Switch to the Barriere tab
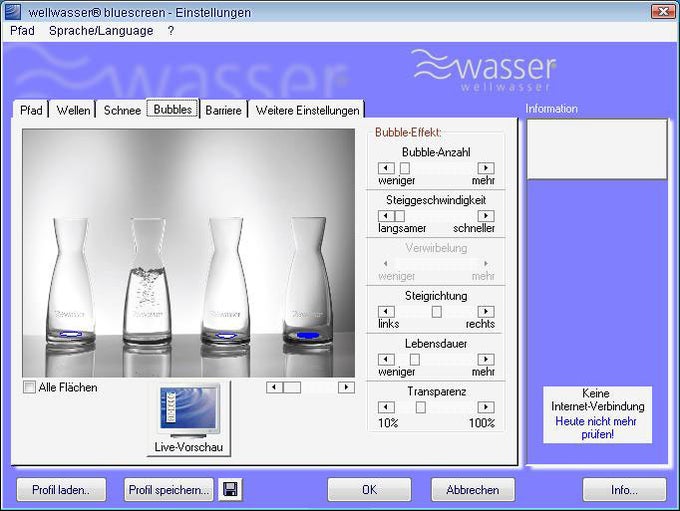This screenshot has height=511, width=680. [223, 110]
